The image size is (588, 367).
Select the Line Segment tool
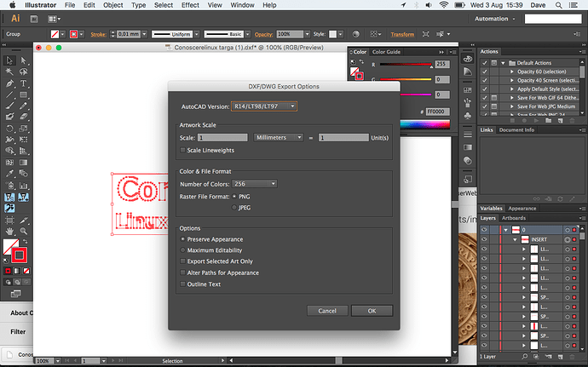tap(9, 95)
